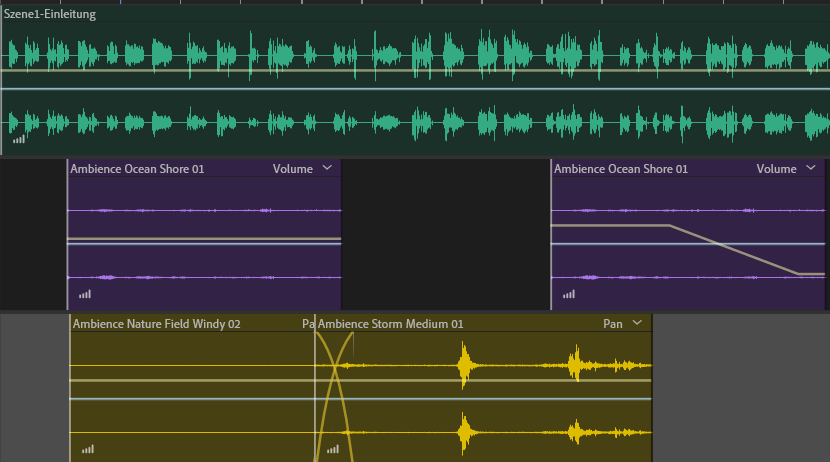Expand Pan dropdown on Ambience Storm Medium clip
Viewport: 830px width, 462px height.
click(637, 324)
